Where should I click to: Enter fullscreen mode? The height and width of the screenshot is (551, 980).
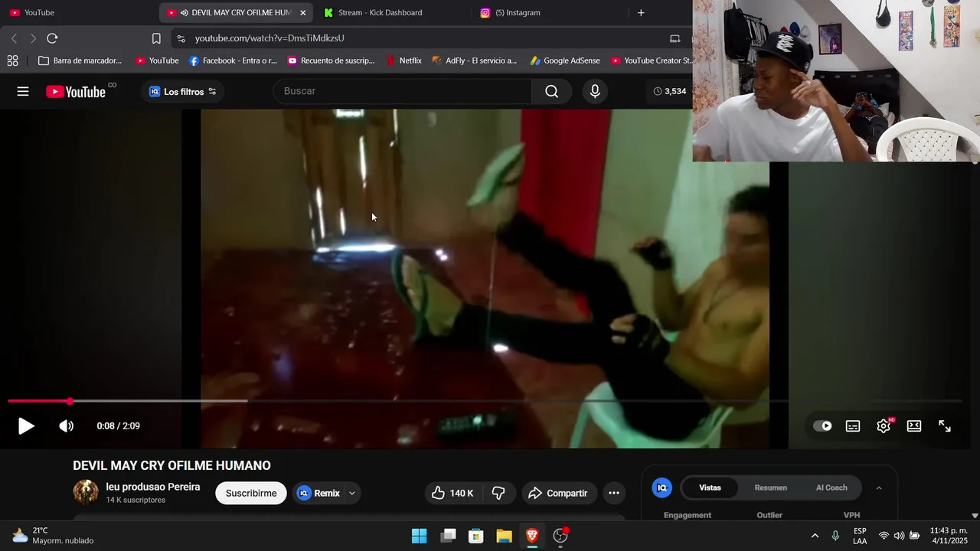(945, 426)
